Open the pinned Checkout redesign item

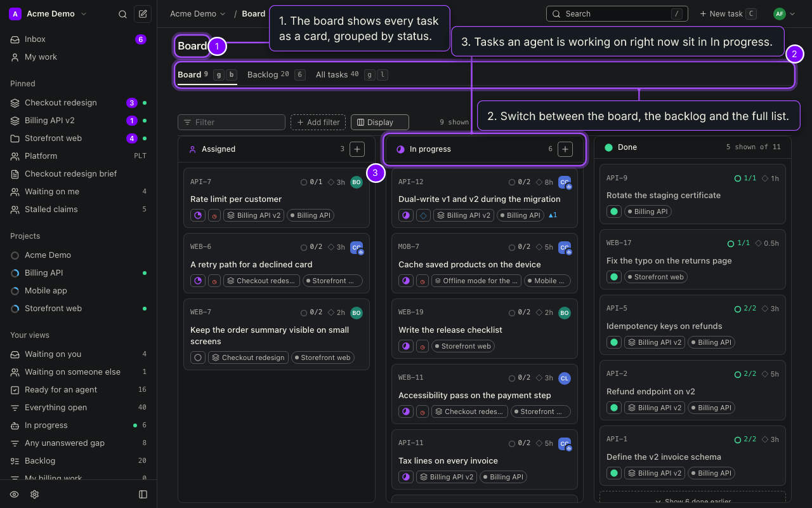pyautogui.click(x=79, y=103)
